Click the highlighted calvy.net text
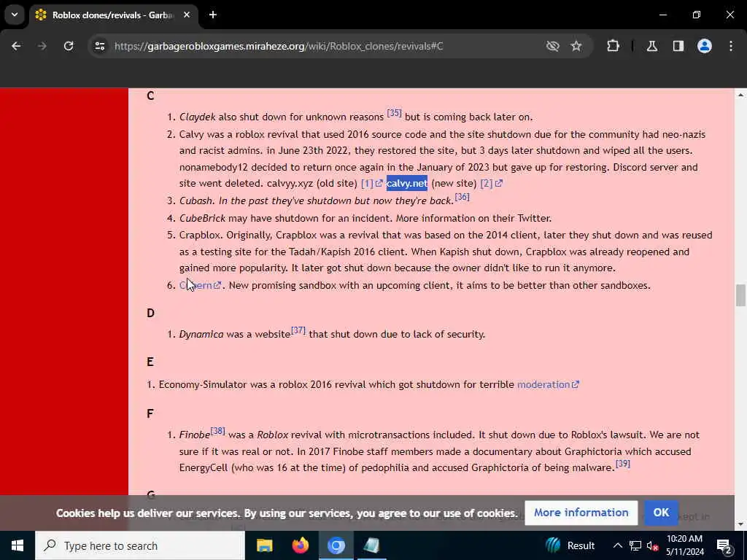The image size is (747, 560). click(407, 183)
